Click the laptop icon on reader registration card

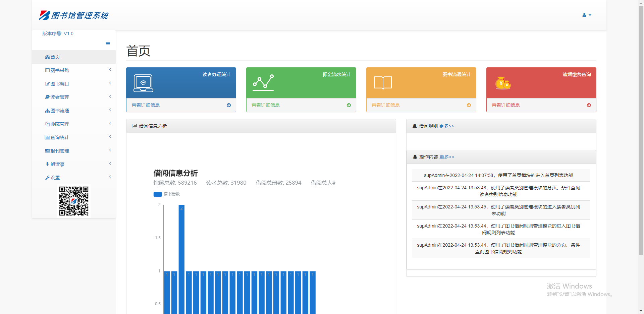point(143,83)
